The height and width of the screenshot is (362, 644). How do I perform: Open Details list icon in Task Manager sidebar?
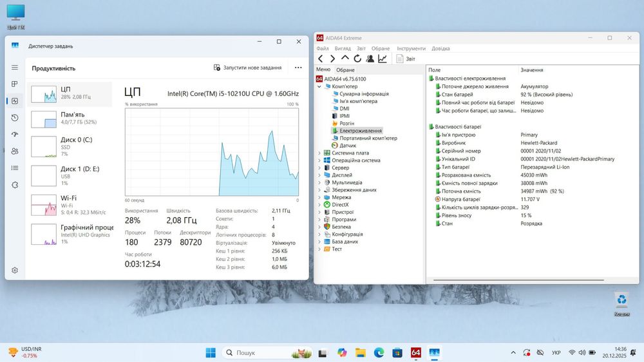point(15,168)
